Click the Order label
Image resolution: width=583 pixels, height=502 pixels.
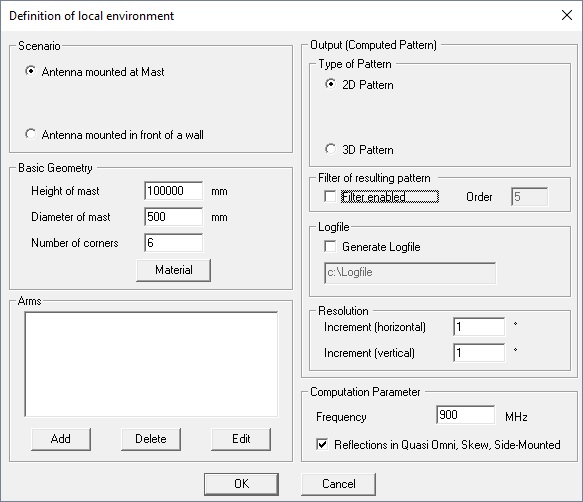point(479,197)
